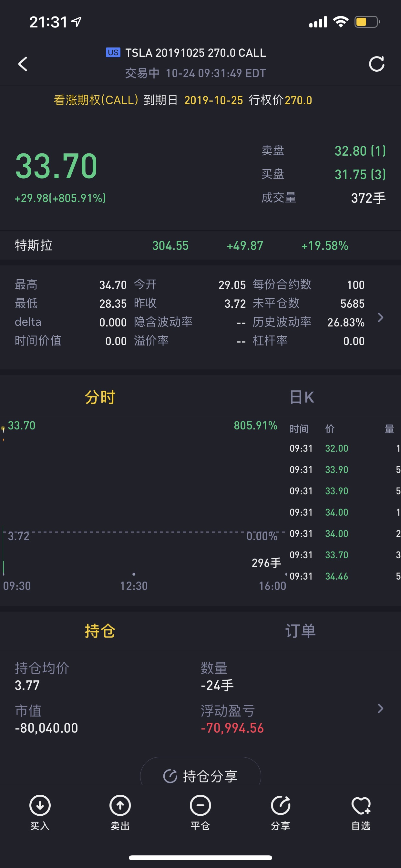Switch to the 分时 intraday tab
This screenshot has height=868, width=401.
pyautogui.click(x=100, y=397)
